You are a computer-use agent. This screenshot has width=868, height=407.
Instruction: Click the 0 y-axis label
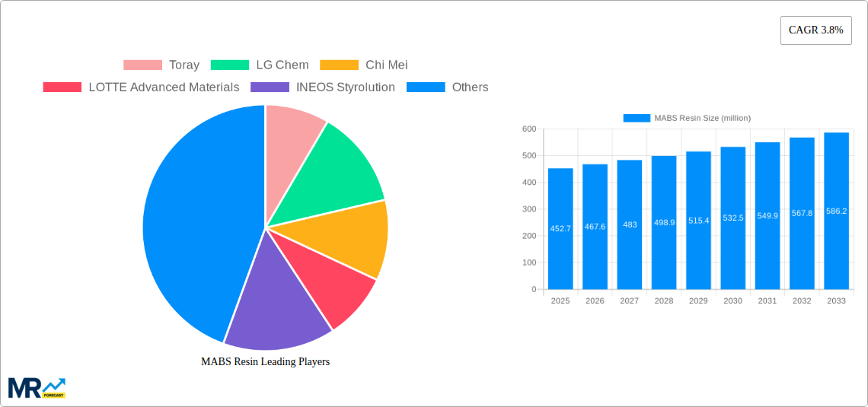(534, 289)
